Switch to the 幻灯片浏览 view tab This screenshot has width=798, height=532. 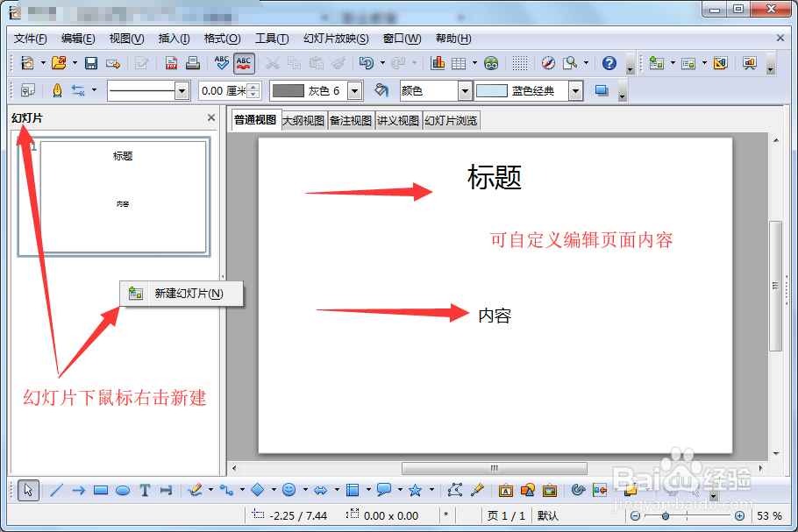point(450,120)
